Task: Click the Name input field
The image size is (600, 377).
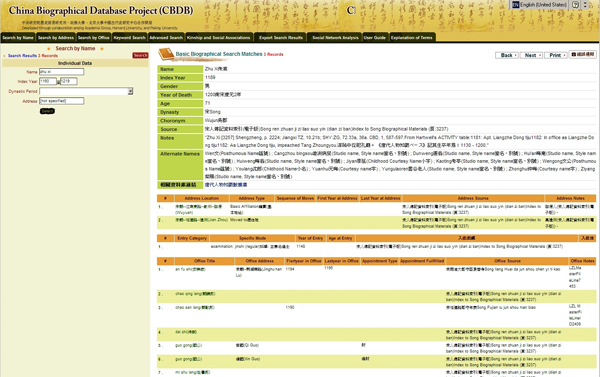Action: pyautogui.click(x=61, y=72)
